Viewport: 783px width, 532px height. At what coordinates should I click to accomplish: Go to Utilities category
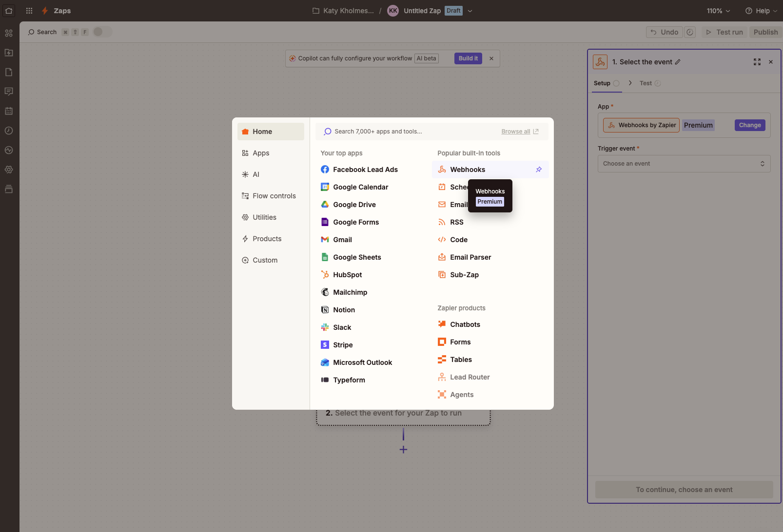tap(271, 217)
